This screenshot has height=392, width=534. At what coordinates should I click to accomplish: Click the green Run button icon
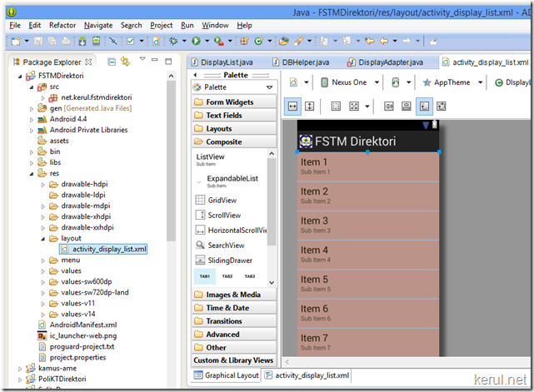pyautogui.click(x=196, y=41)
